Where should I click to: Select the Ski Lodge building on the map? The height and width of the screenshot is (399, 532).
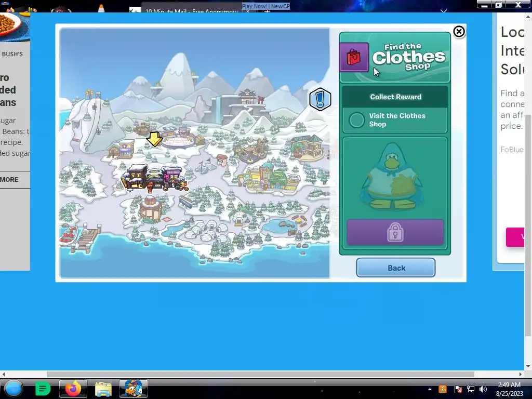(x=122, y=149)
